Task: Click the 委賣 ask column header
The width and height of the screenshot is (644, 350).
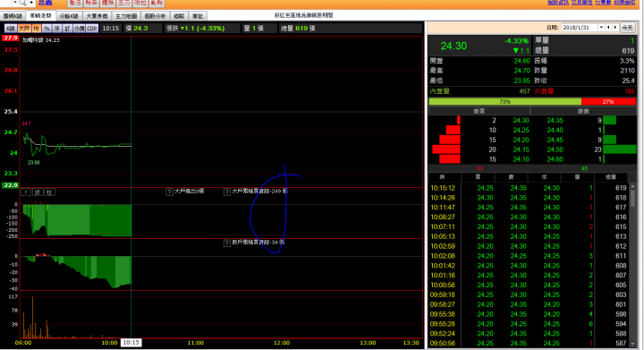Action: (x=583, y=111)
